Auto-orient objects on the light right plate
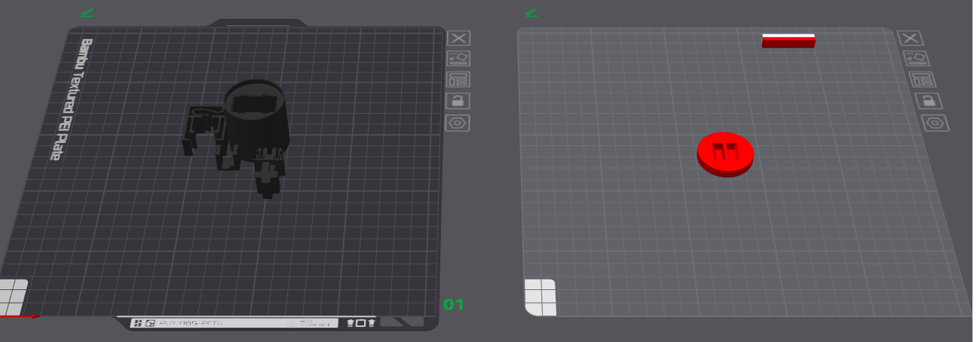Viewport: 980px width, 342px height. pyautogui.click(x=916, y=58)
